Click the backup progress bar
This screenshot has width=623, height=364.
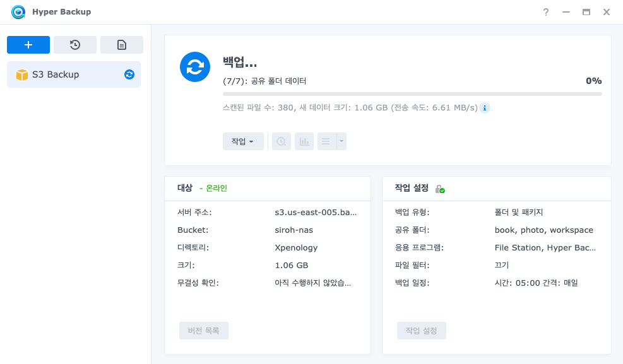click(x=412, y=94)
